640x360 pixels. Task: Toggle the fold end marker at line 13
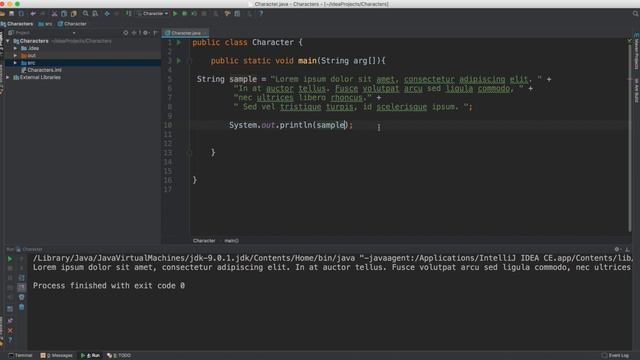point(190,153)
